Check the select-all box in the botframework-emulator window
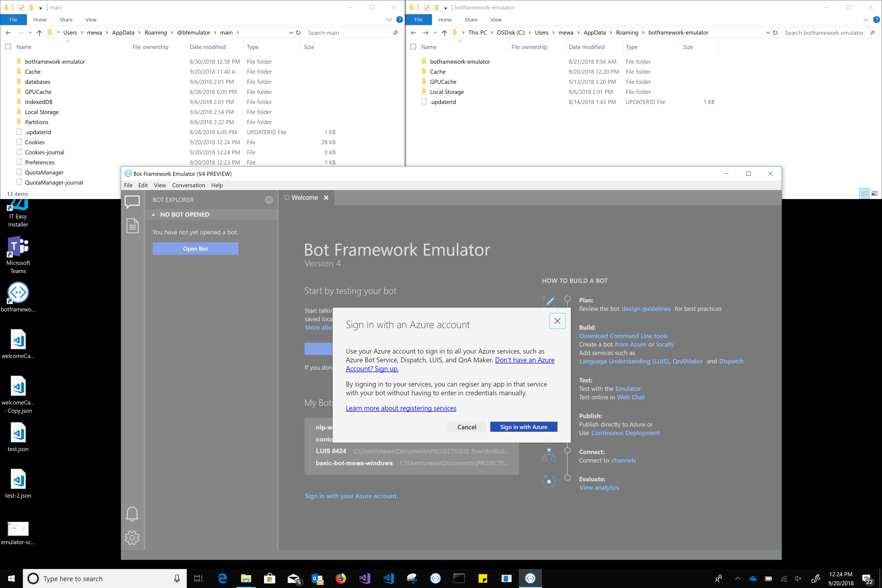Image resolution: width=882 pixels, height=588 pixels. (413, 47)
